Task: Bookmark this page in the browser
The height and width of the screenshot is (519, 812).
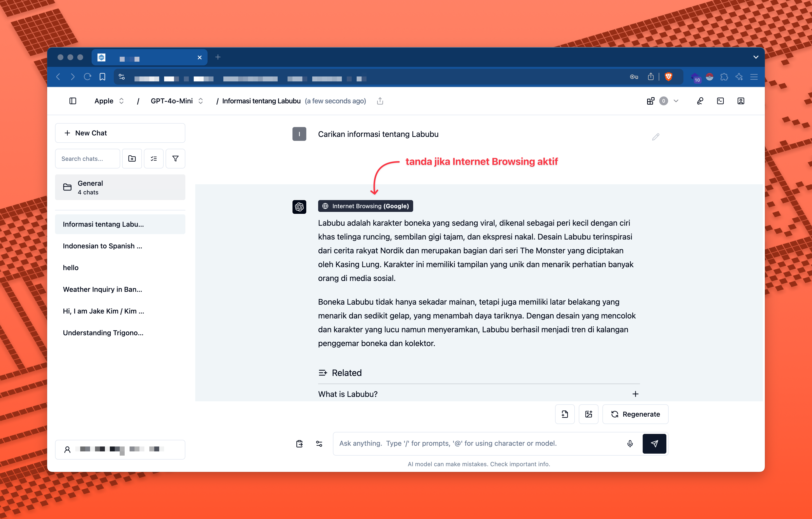Action: click(x=102, y=77)
